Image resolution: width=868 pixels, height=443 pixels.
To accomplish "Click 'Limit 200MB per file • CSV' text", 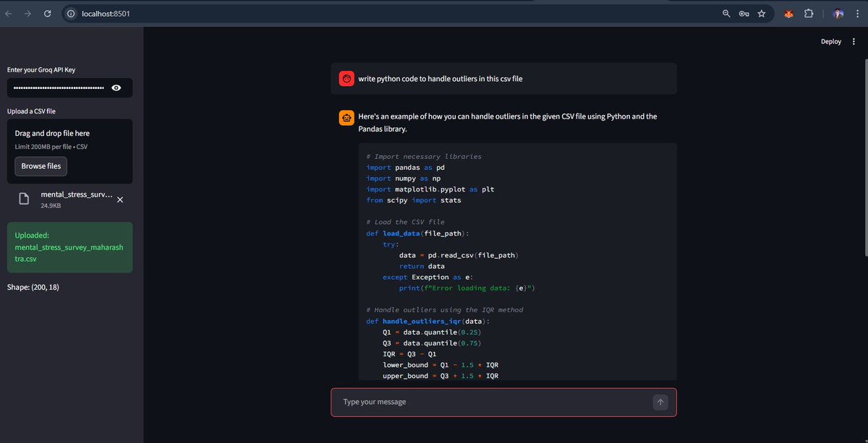I will pos(51,147).
